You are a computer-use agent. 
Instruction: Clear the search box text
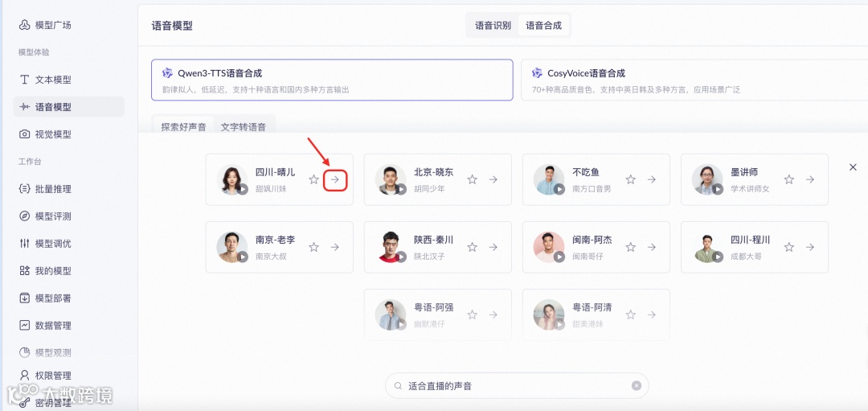[637, 385]
